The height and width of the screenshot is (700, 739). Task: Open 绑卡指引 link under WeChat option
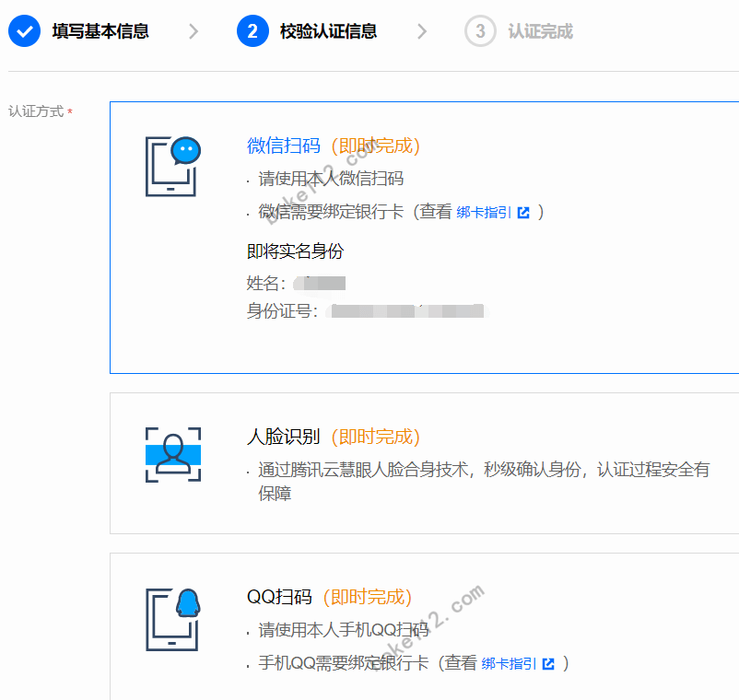coord(484,213)
